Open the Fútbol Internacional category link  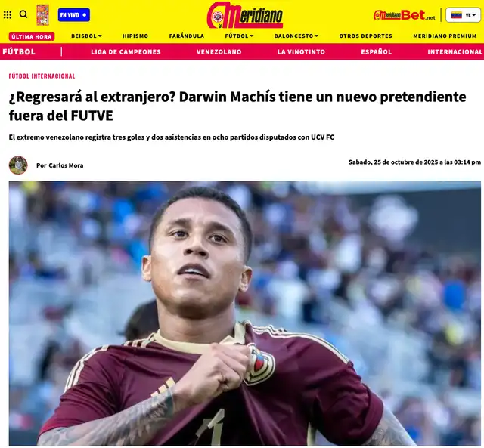[42, 76]
